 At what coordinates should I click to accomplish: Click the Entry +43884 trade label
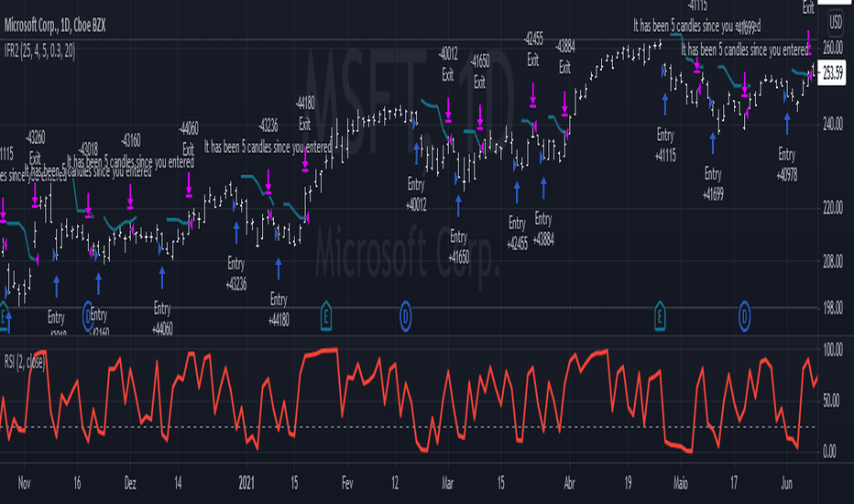[543, 229]
